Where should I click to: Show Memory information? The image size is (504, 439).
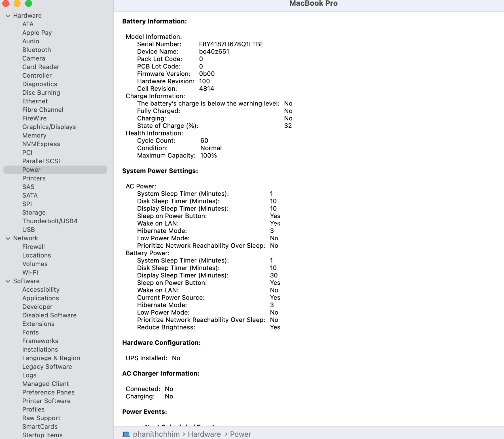[x=34, y=135]
